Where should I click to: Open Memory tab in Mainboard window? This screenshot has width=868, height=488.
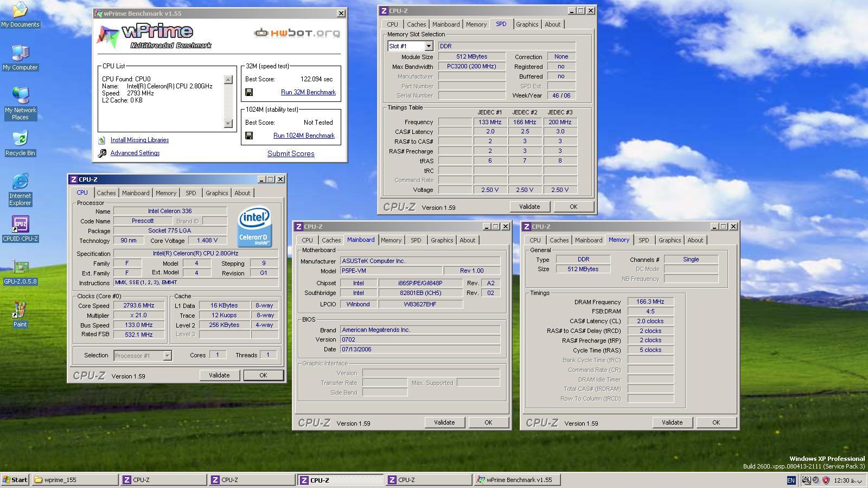[391, 240]
